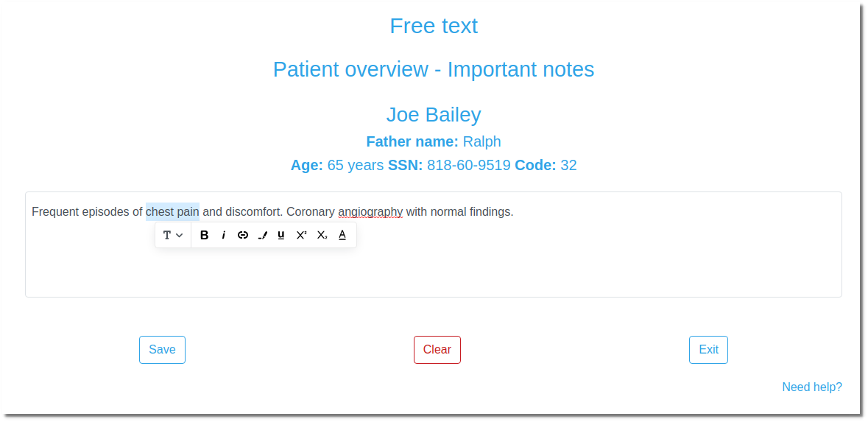868x422 pixels.
Task: Expand the text style T dropdown
Action: coord(173,236)
